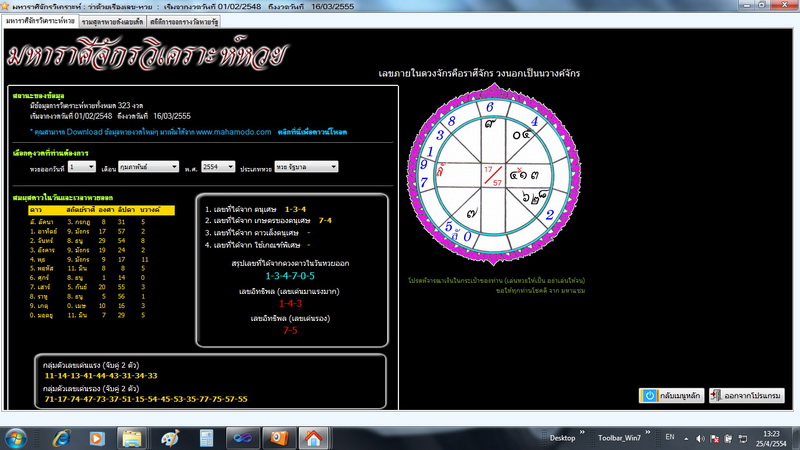Click blue number 6 on zodiac wheel
Viewport: 800px width, 450px height.
click(490, 107)
